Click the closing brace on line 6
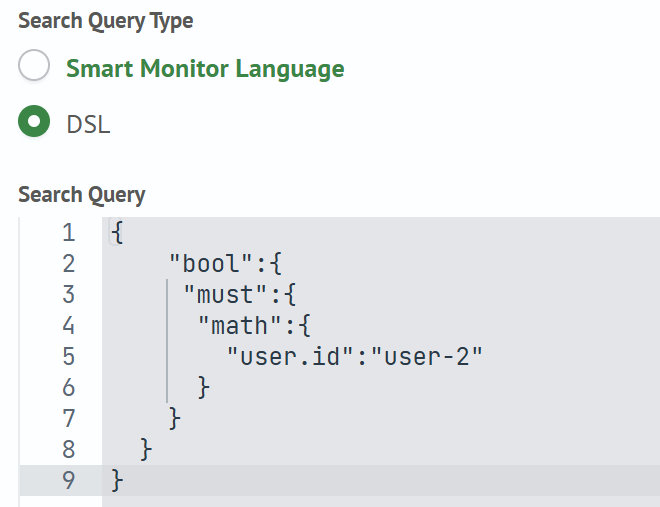660x507 pixels. click(x=203, y=388)
